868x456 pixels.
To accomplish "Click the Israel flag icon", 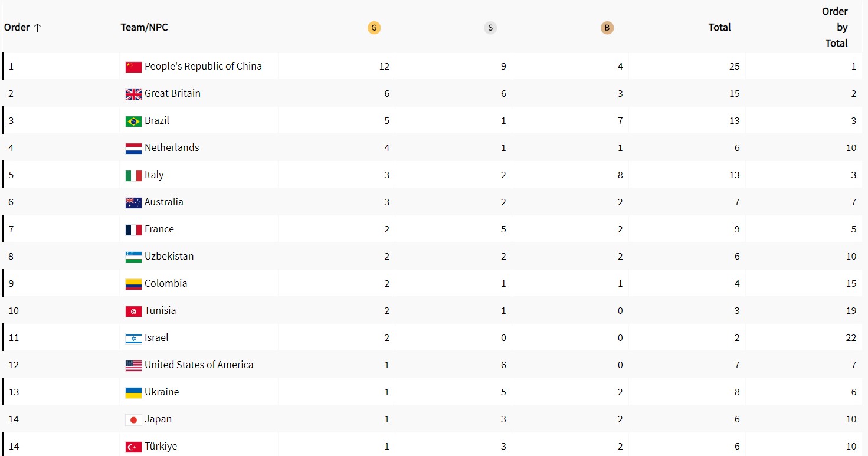I will [133, 338].
